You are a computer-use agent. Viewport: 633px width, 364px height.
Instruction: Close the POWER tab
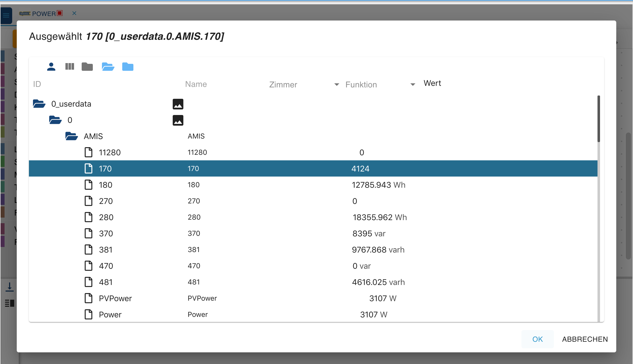tap(74, 13)
